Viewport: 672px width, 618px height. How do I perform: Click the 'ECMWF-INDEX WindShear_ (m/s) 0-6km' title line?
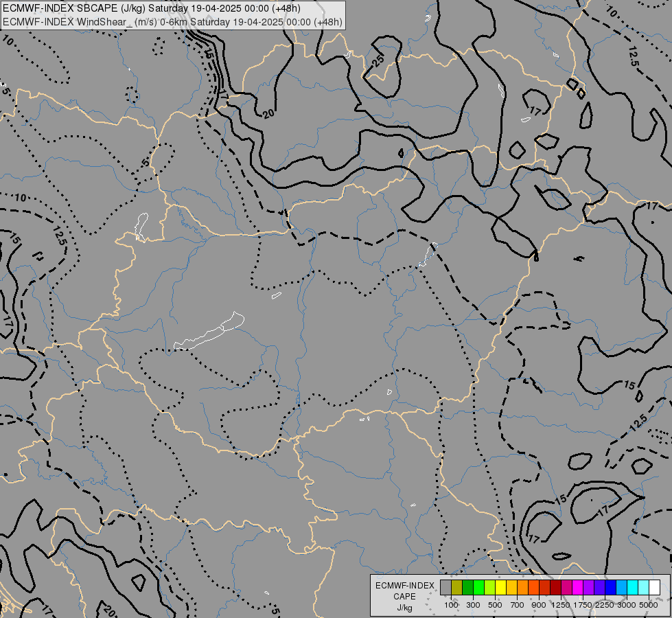pyautogui.click(x=173, y=22)
